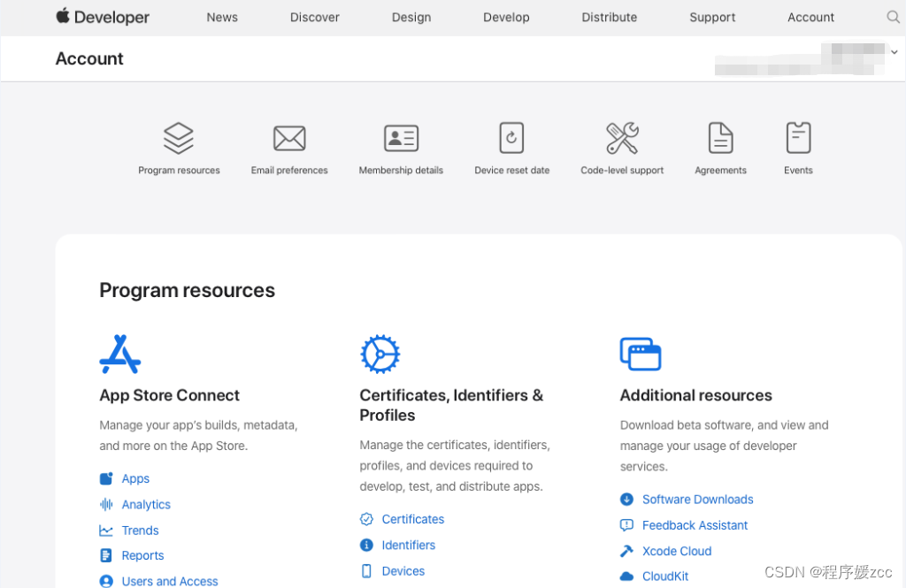Open the search magnifier icon
The height and width of the screenshot is (588, 906).
click(x=894, y=18)
